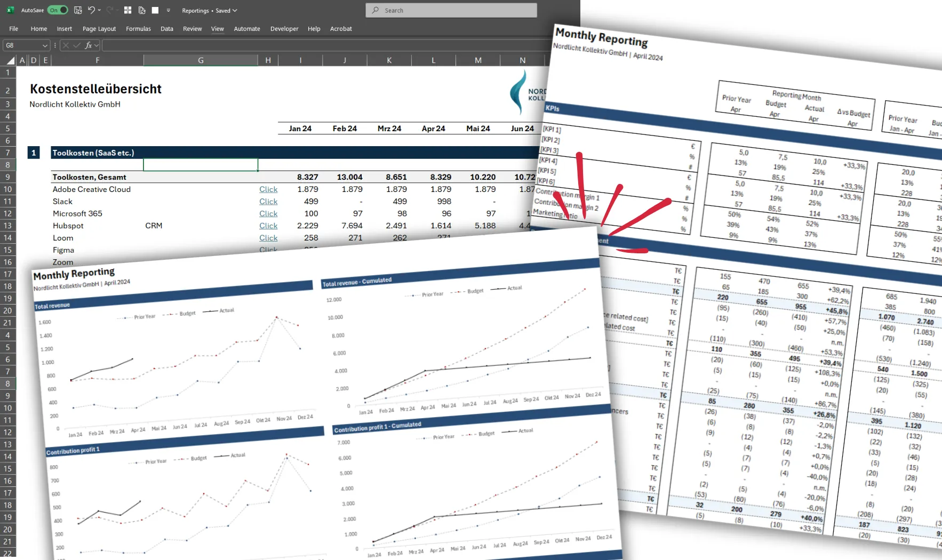Select the Feb 24 column heading cell
Viewport: 942px width, 560px height.
coord(345,129)
